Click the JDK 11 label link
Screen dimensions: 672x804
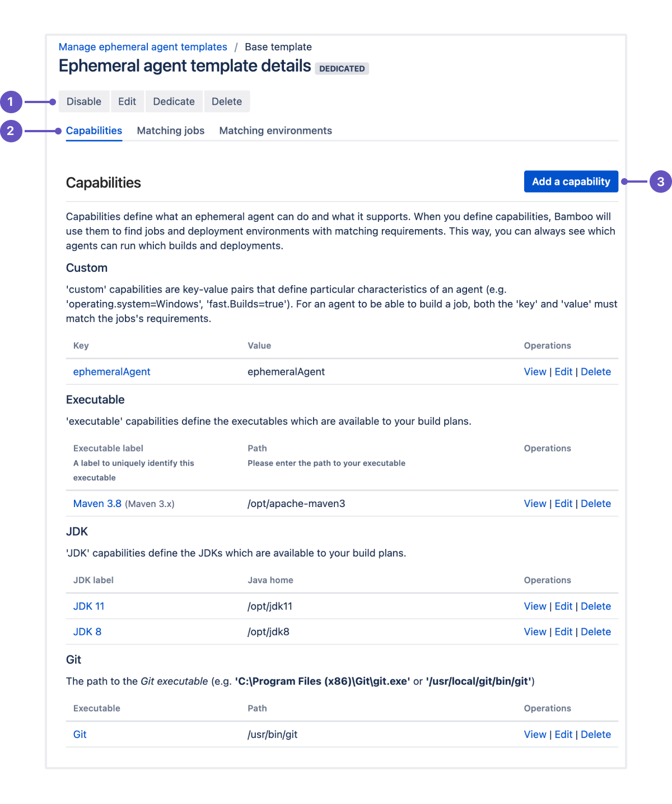point(88,606)
